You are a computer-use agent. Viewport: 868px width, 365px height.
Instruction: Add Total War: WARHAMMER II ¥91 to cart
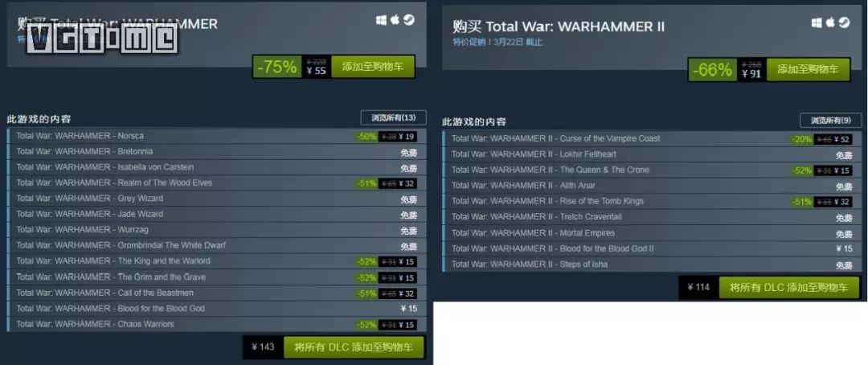tap(808, 70)
